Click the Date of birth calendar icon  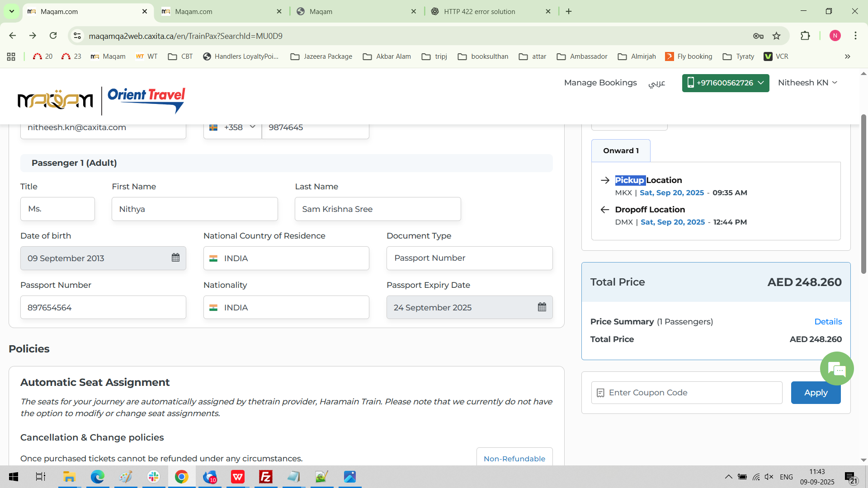pyautogui.click(x=175, y=258)
